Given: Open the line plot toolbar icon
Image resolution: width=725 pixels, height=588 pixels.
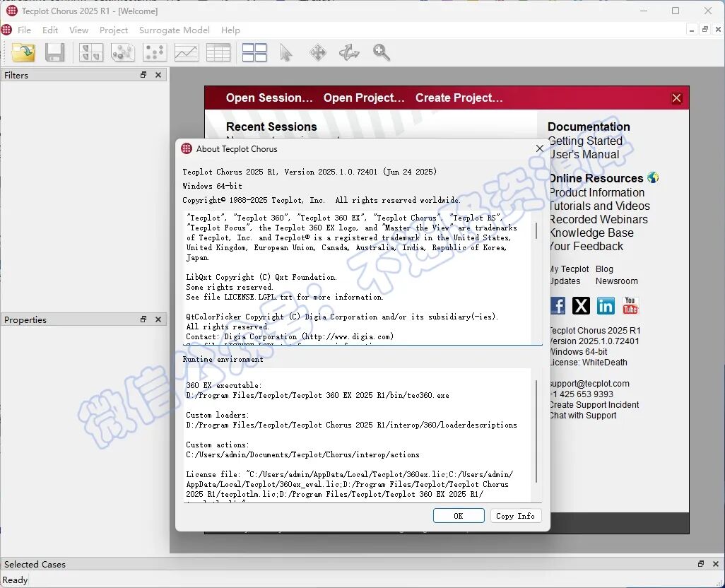Looking at the screenshot, I should coord(187,52).
